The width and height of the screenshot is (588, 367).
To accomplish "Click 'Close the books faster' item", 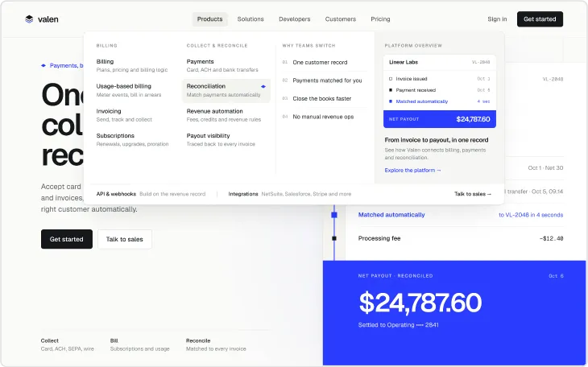I will 324,99.
